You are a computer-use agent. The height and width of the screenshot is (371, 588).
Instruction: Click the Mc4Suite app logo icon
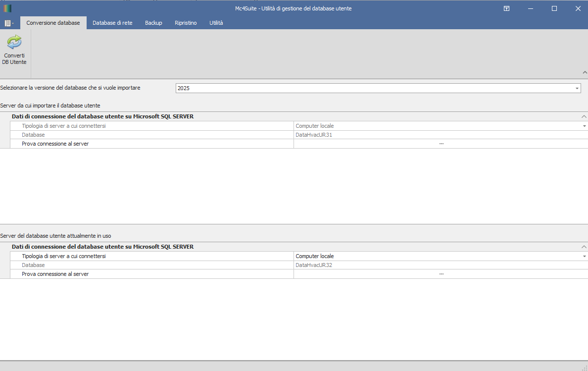tap(7, 8)
